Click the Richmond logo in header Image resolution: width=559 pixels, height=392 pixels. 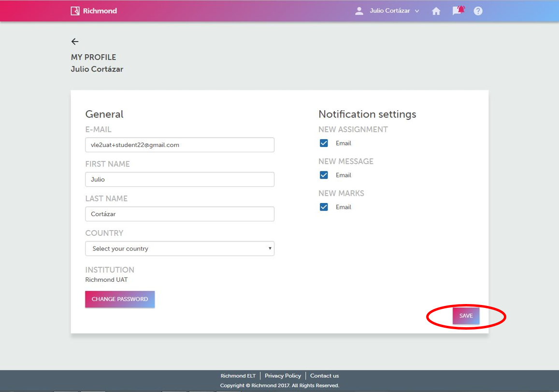click(94, 11)
